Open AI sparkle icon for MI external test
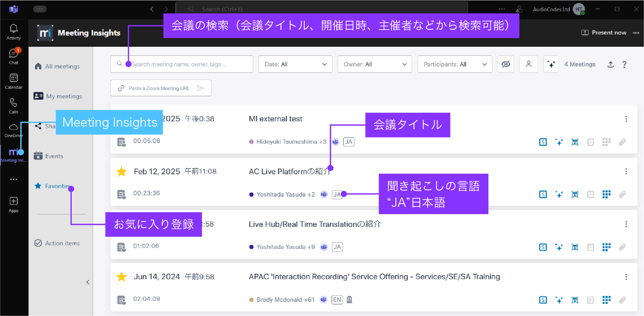This screenshot has width=644, height=316. tap(559, 142)
